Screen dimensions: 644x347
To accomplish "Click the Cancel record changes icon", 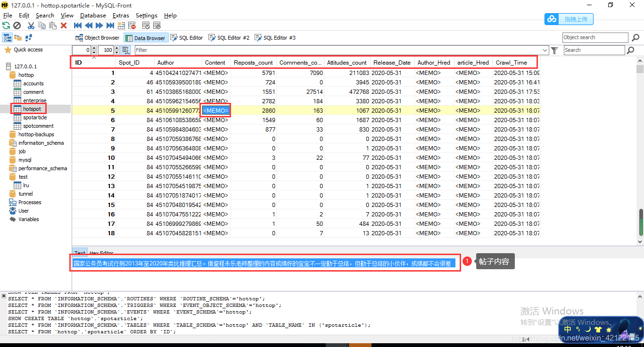I will 157,25.
